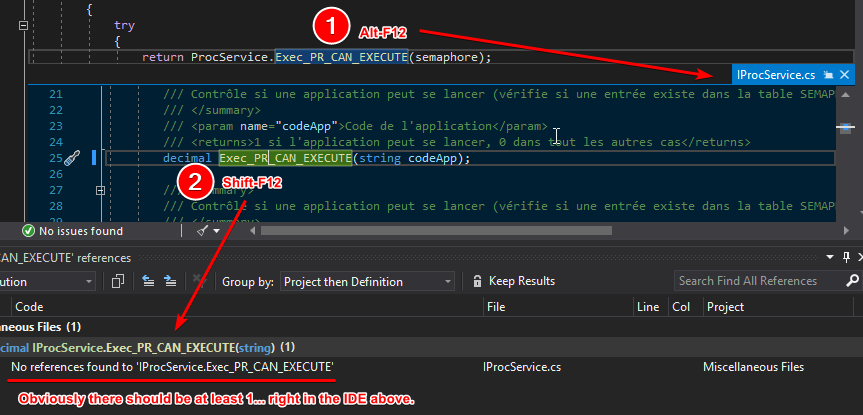Click the Copy icon in the references toolbar
Viewport: 863px width, 415px height.
117,281
